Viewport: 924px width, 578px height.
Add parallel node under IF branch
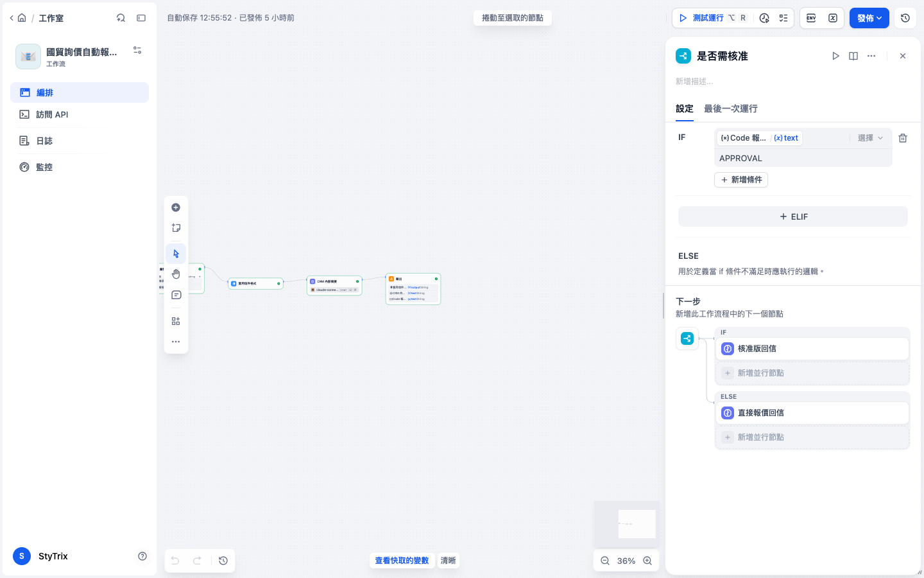click(x=812, y=373)
